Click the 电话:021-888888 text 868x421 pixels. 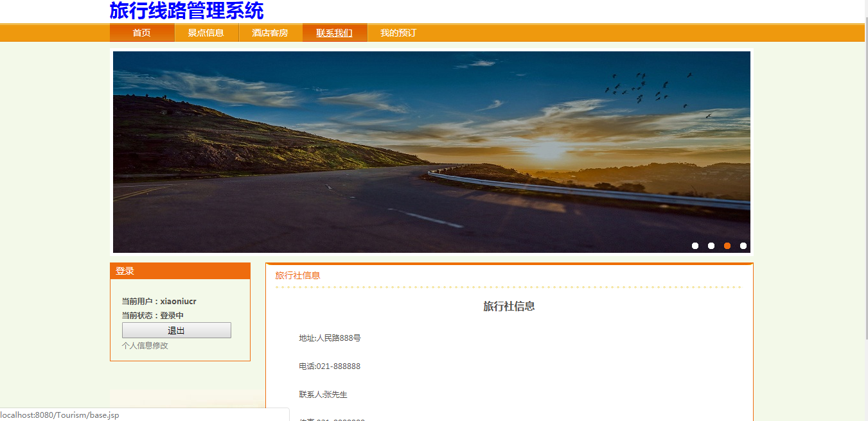click(330, 366)
